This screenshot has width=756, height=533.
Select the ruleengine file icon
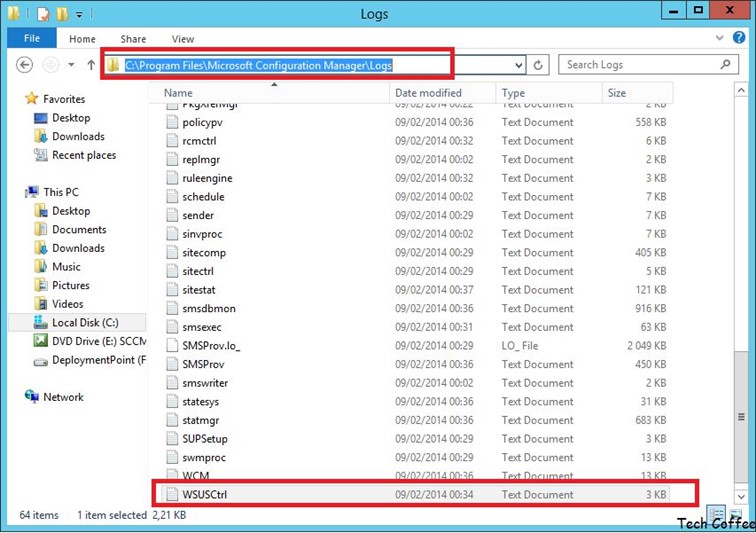[x=172, y=178]
